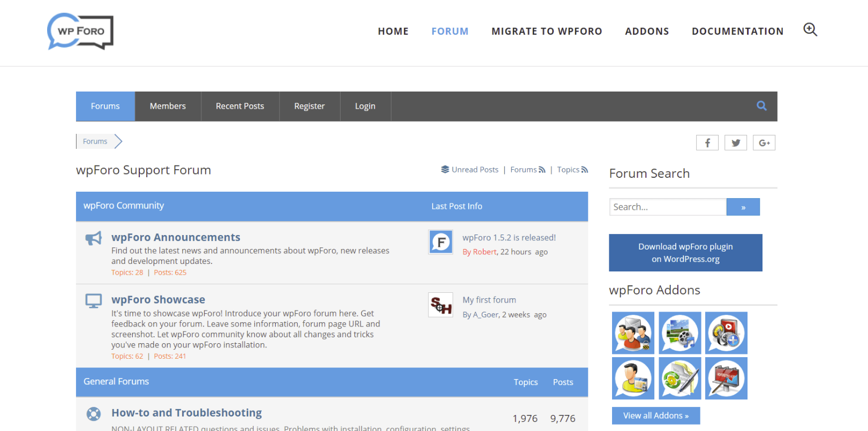Click 'Posts: 625' under Announcements
The height and width of the screenshot is (431, 868).
170,273
